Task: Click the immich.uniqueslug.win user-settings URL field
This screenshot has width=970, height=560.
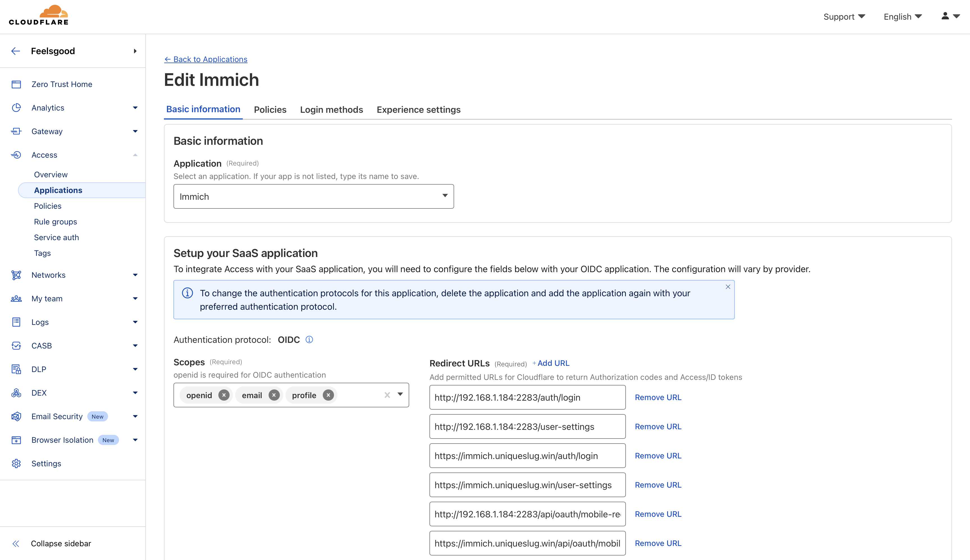Action: pos(527,485)
